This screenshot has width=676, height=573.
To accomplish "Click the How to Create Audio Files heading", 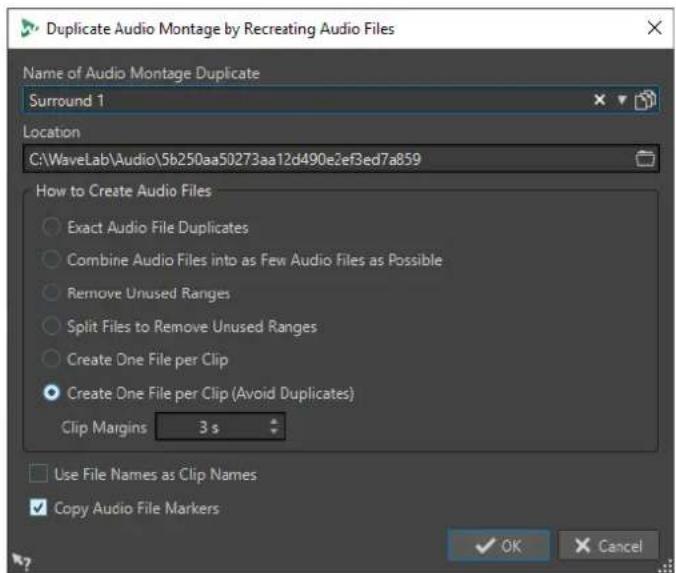I will pyautogui.click(x=124, y=191).
